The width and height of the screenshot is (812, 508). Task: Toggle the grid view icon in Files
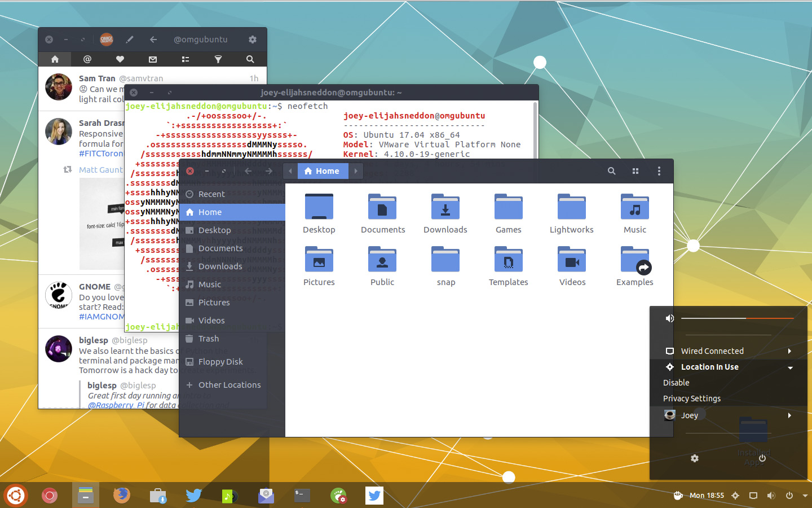tap(636, 171)
